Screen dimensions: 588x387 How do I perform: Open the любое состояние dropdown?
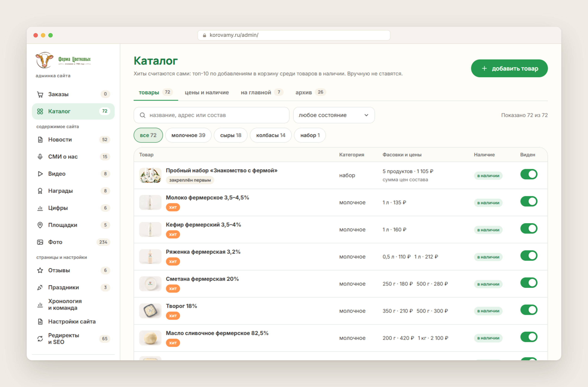[x=334, y=115]
